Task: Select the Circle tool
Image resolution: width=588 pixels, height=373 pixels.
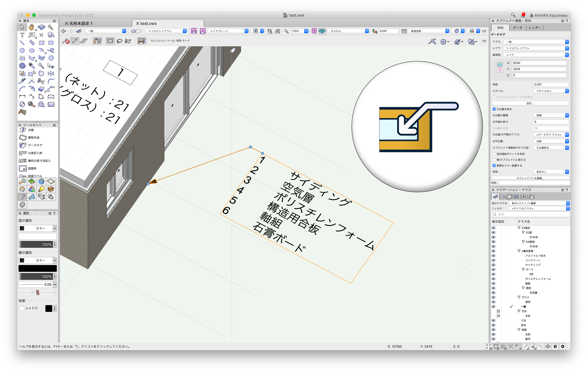Action: 22,50
